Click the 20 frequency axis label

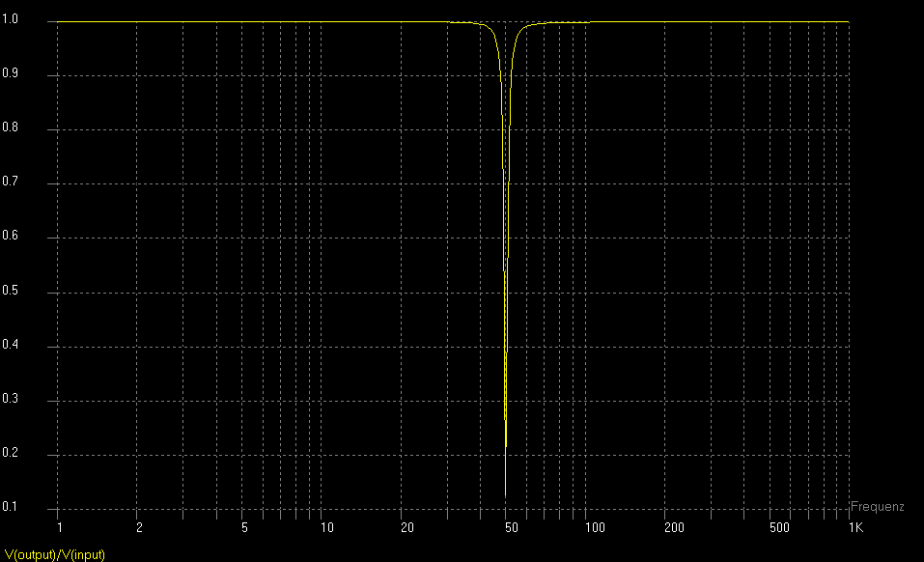tap(407, 527)
